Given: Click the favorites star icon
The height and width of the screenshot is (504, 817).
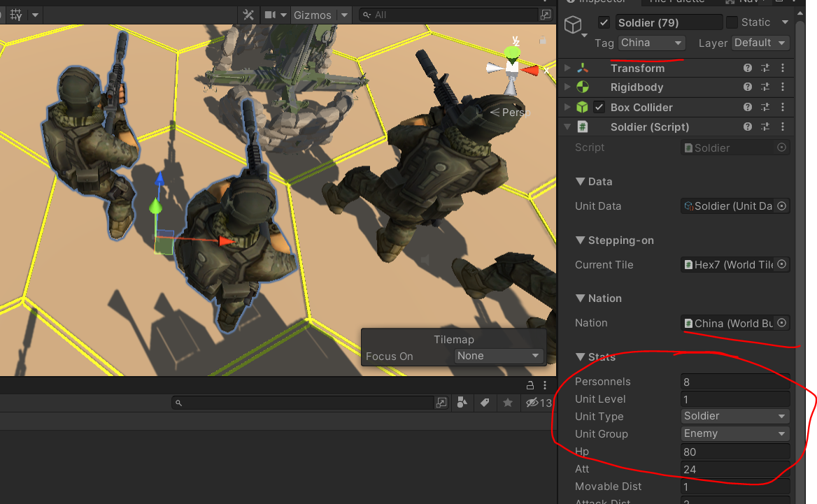Looking at the screenshot, I should [508, 403].
